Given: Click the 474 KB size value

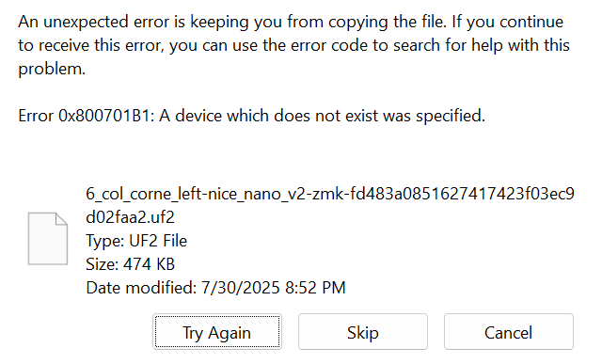Looking at the screenshot, I should (x=149, y=264).
